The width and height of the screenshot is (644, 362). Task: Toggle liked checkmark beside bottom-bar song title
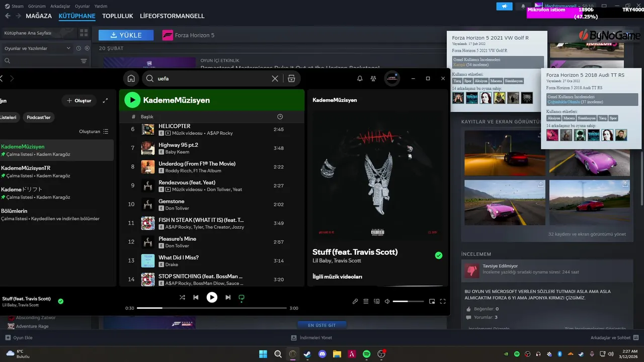(60, 301)
